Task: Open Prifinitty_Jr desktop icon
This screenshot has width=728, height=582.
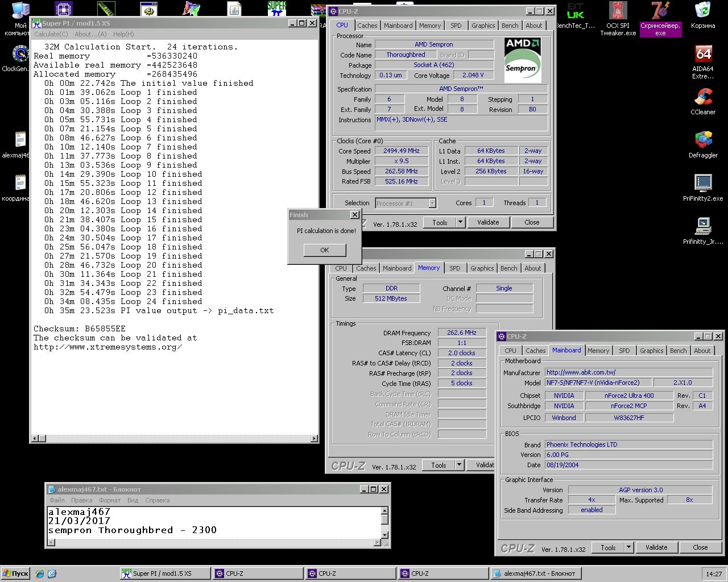Action: tap(703, 231)
